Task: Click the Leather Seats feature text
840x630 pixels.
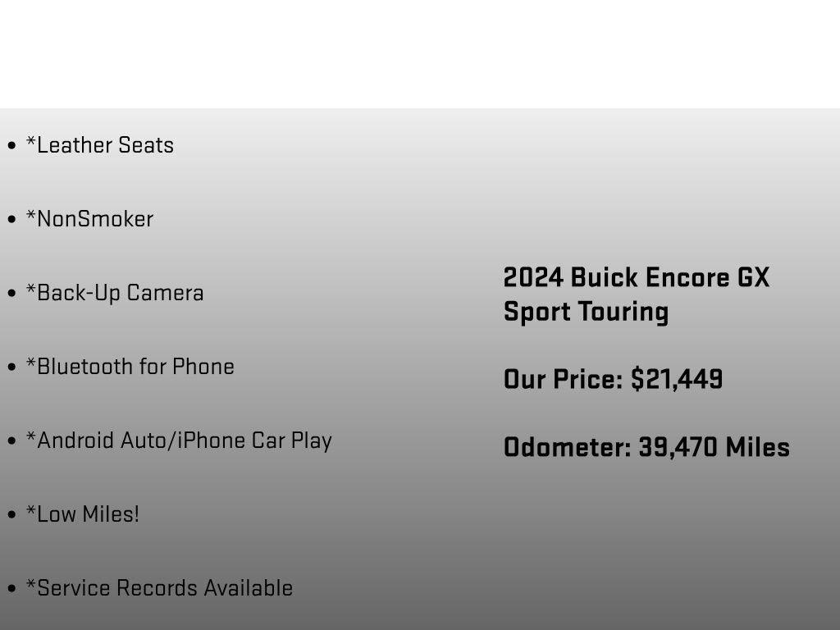Action: coord(100,145)
